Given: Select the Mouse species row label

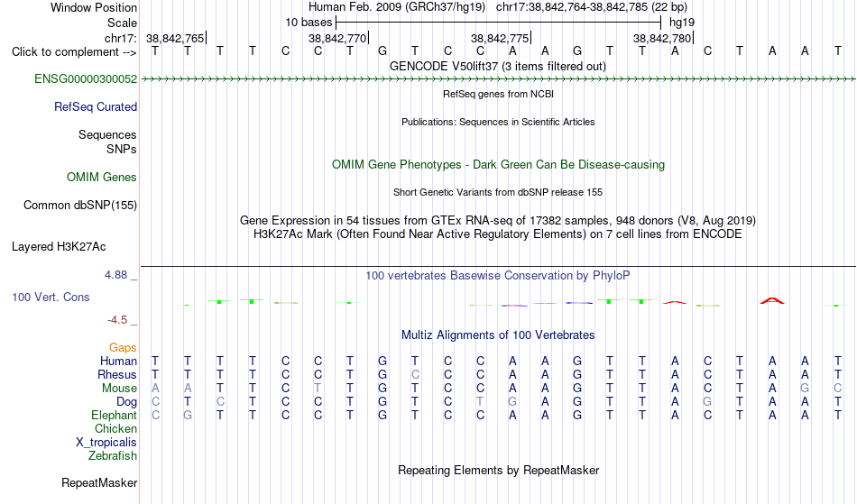Looking at the screenshot, I should (x=120, y=389).
